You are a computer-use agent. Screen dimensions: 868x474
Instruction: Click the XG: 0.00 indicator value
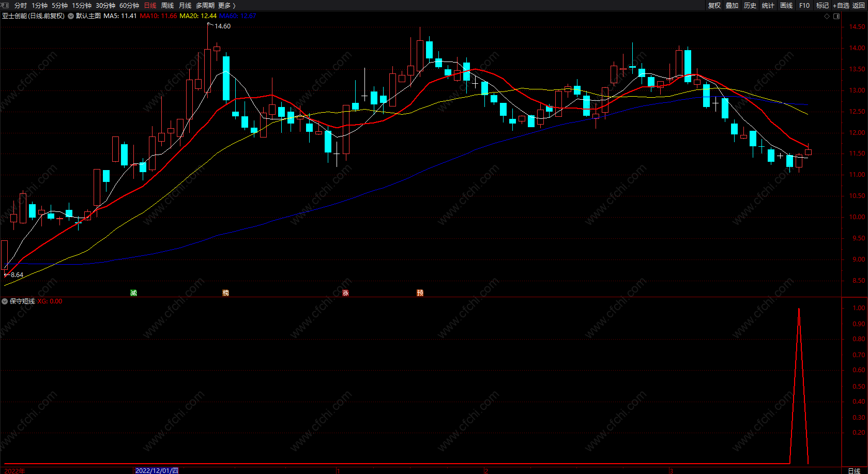click(x=50, y=301)
